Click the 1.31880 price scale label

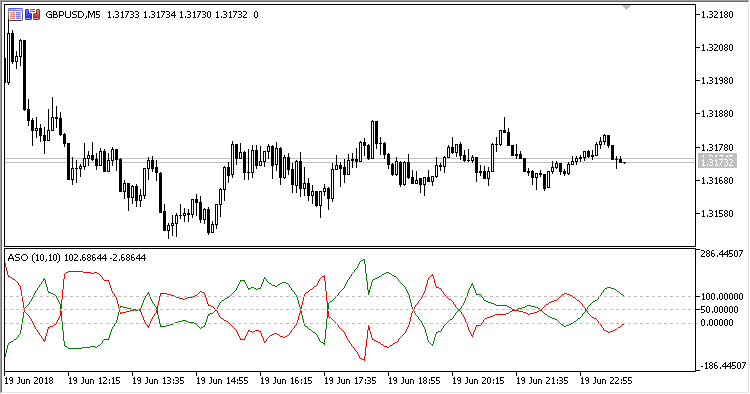pos(717,114)
